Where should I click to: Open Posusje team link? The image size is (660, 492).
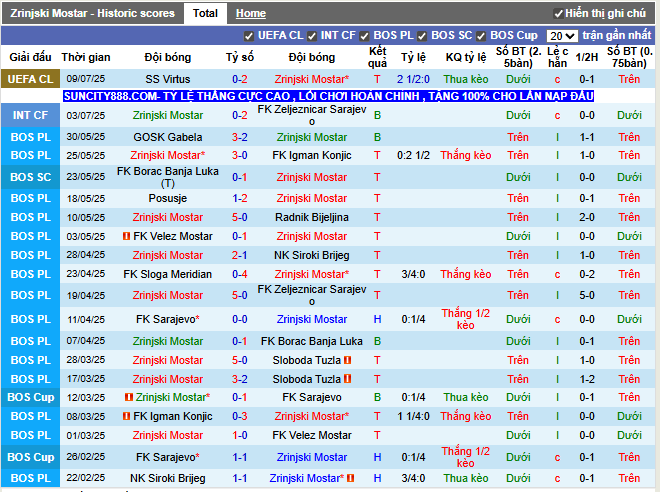[x=168, y=198]
